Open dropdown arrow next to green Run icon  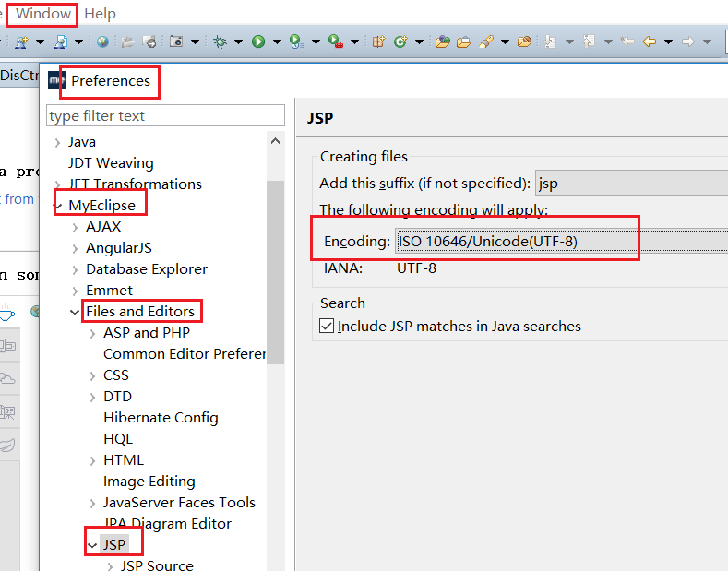pyautogui.click(x=277, y=42)
